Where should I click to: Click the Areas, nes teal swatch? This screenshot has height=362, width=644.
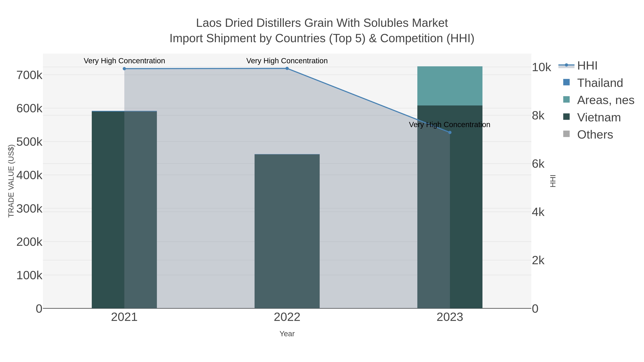coord(566,99)
